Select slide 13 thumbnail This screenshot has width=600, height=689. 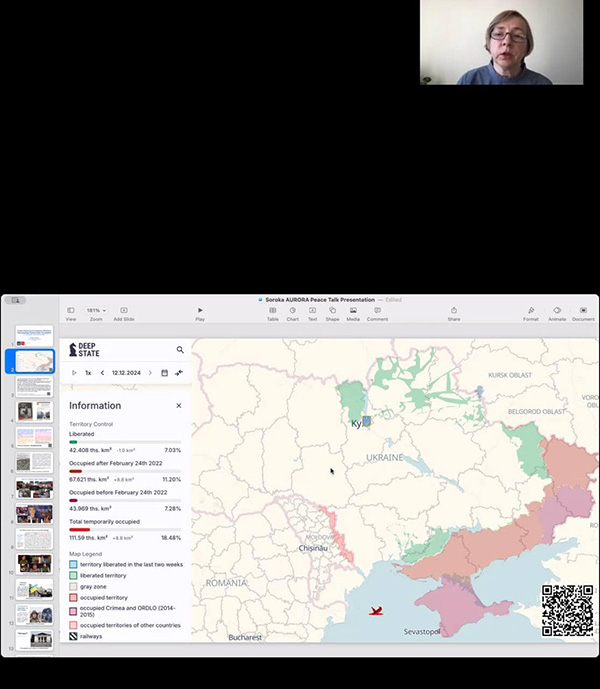[34, 640]
